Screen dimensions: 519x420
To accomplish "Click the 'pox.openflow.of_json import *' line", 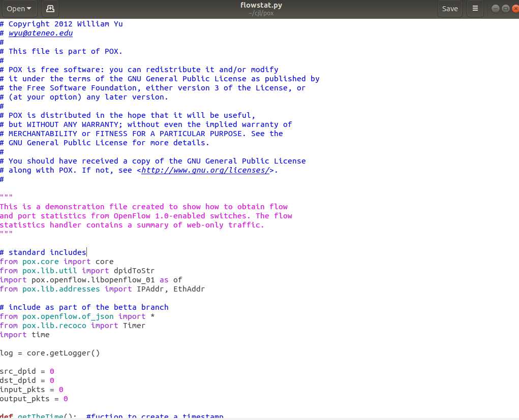I will point(77,316).
